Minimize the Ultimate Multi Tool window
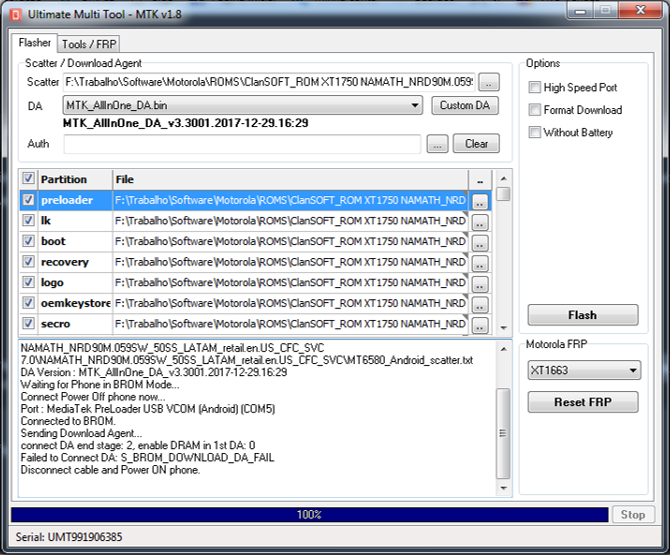Image resolution: width=670 pixels, height=555 pixels. pos(580,11)
